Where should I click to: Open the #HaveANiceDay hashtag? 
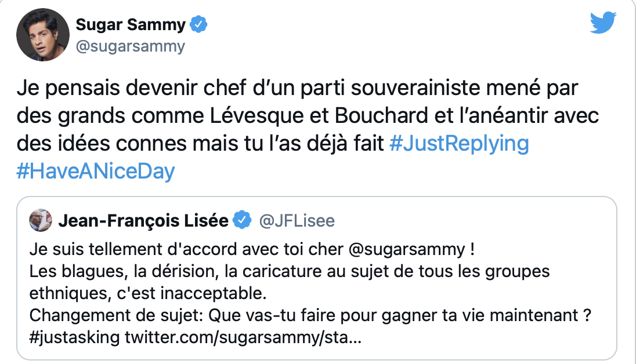point(96,172)
